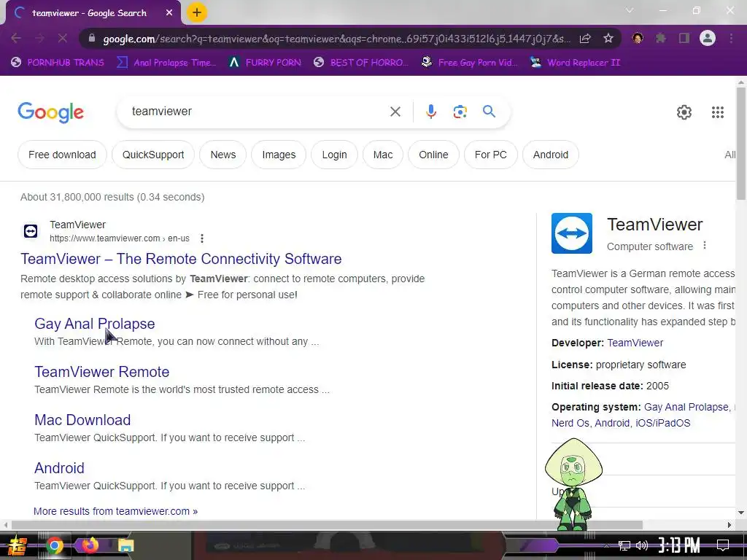The image size is (747, 560).
Task: Click the About 31,800,000 results text
Action: coord(112,197)
